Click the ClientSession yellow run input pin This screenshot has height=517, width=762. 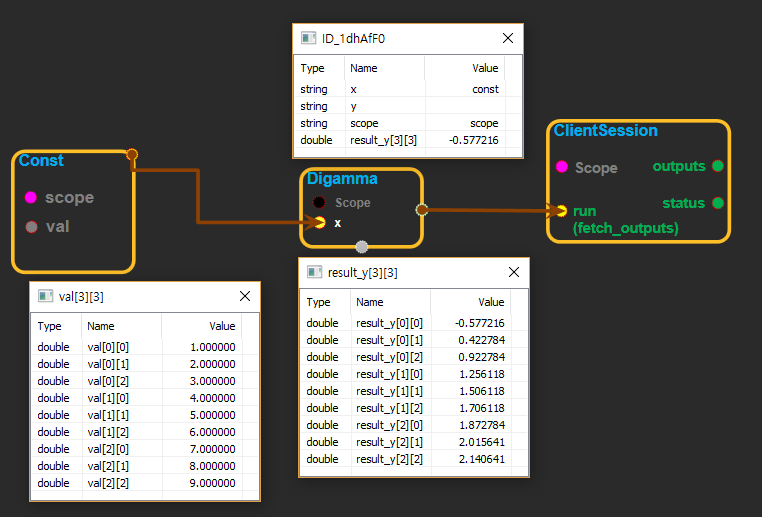(x=561, y=211)
